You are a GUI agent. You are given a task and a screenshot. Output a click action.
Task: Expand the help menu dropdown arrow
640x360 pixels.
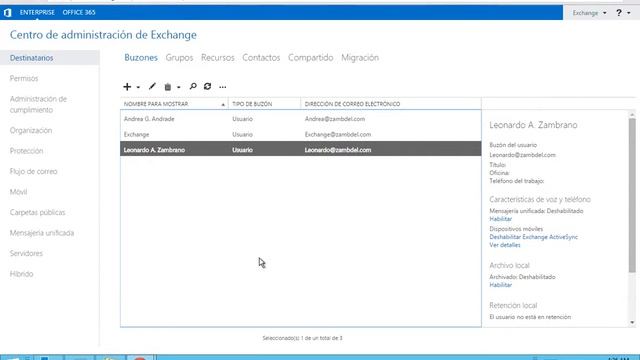[629, 13]
